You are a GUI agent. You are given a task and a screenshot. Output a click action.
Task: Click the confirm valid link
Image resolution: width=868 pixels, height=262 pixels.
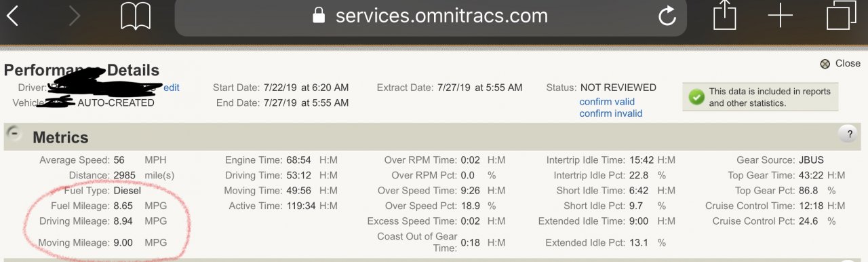(607, 102)
